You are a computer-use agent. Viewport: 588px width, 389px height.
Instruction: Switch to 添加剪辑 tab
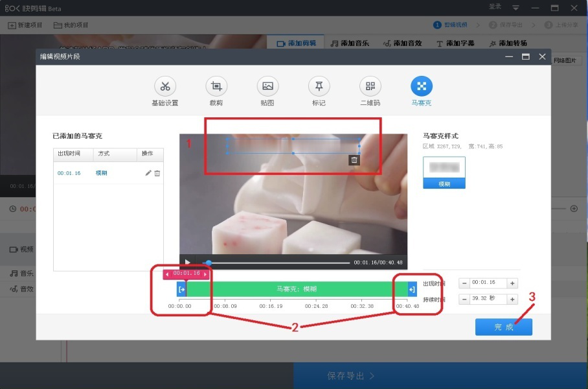(x=296, y=43)
